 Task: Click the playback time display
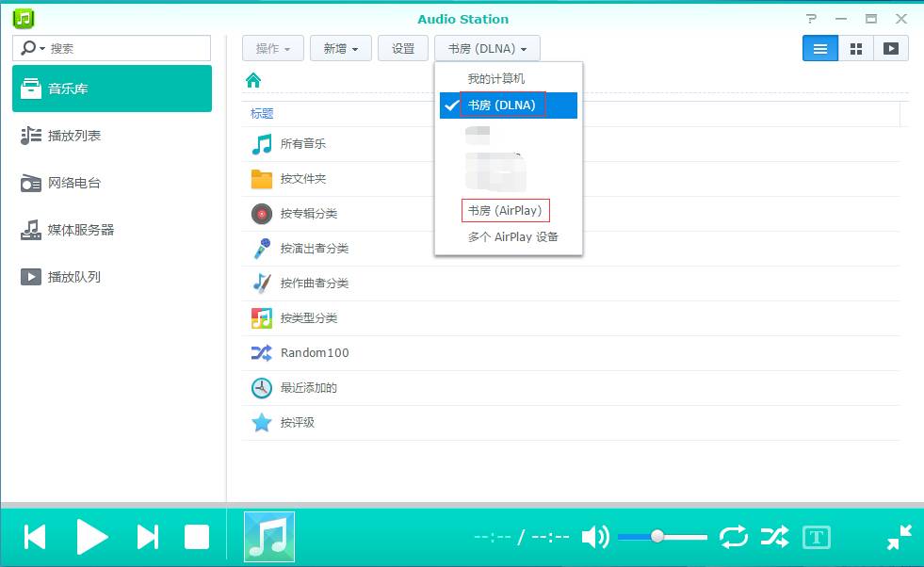(x=522, y=537)
